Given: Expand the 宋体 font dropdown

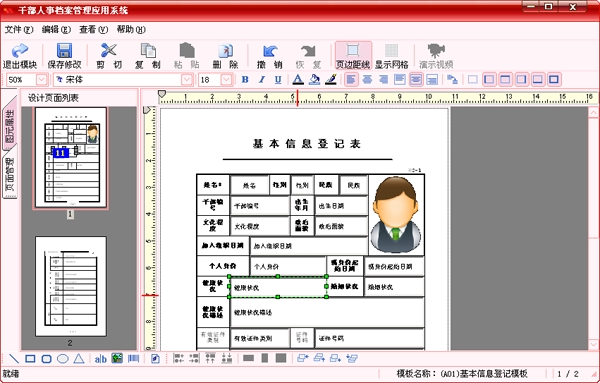Looking at the screenshot, I should pos(187,80).
